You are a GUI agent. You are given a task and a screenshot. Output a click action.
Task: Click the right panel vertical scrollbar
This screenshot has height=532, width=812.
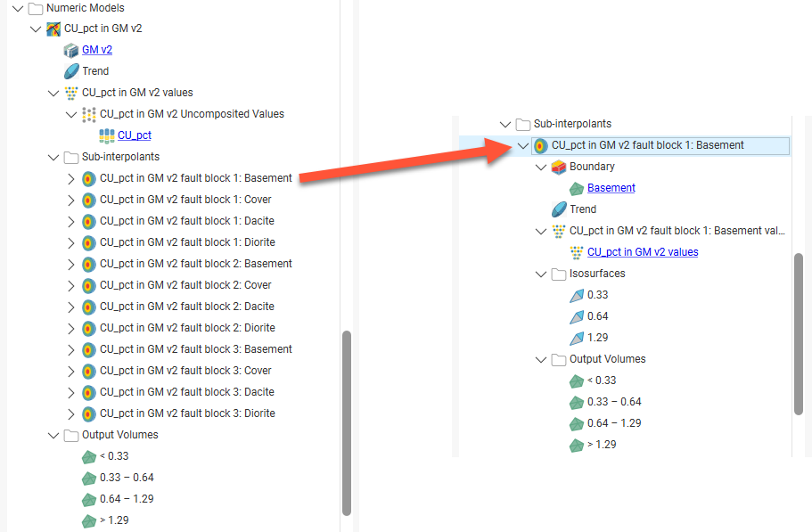tap(799, 334)
